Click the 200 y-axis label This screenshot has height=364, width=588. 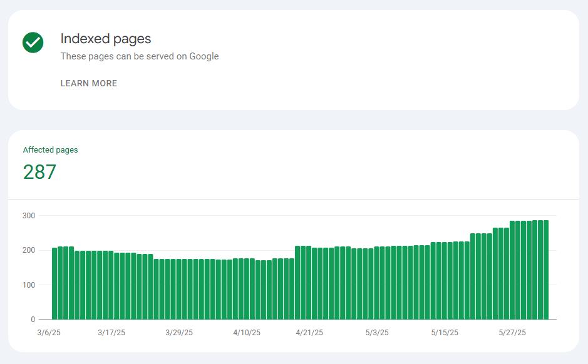(x=29, y=250)
